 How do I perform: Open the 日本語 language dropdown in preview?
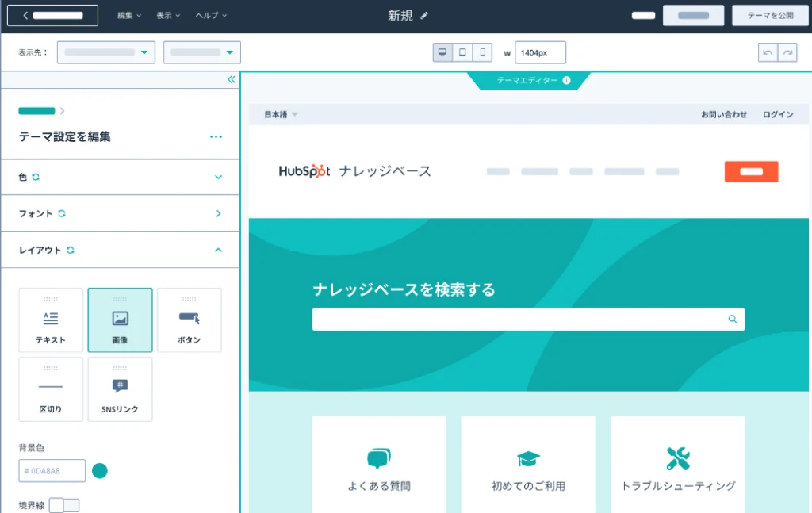(x=281, y=114)
